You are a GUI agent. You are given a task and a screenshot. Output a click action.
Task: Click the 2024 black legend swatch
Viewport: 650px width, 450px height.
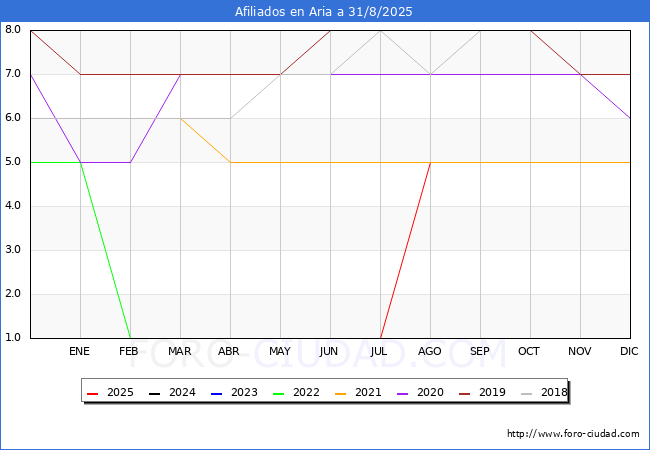click(x=154, y=393)
